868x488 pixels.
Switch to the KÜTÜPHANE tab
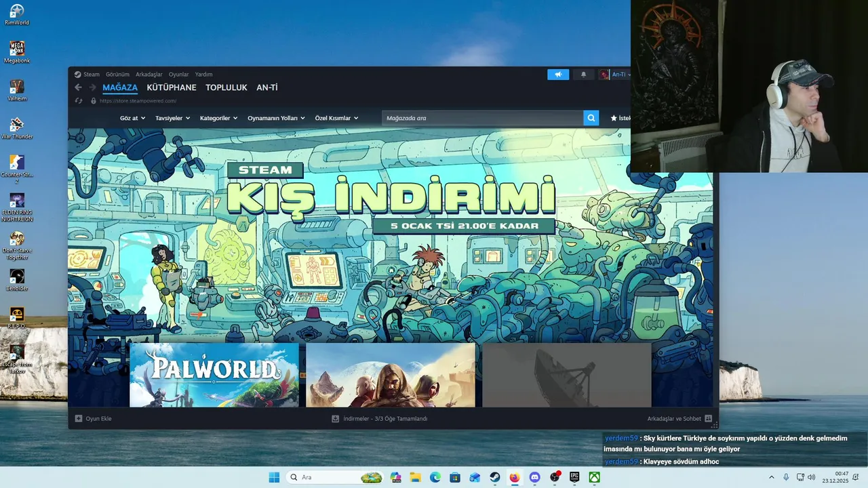172,87
